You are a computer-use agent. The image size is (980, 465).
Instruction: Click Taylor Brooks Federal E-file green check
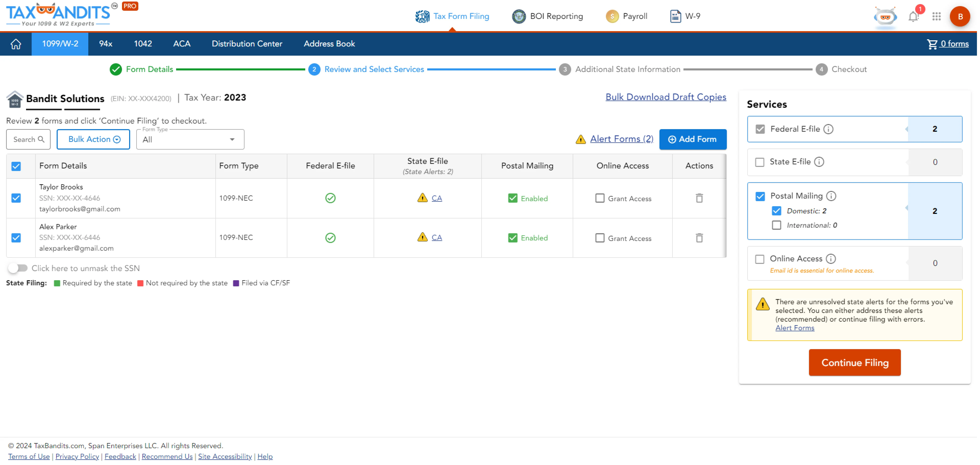[330, 198]
